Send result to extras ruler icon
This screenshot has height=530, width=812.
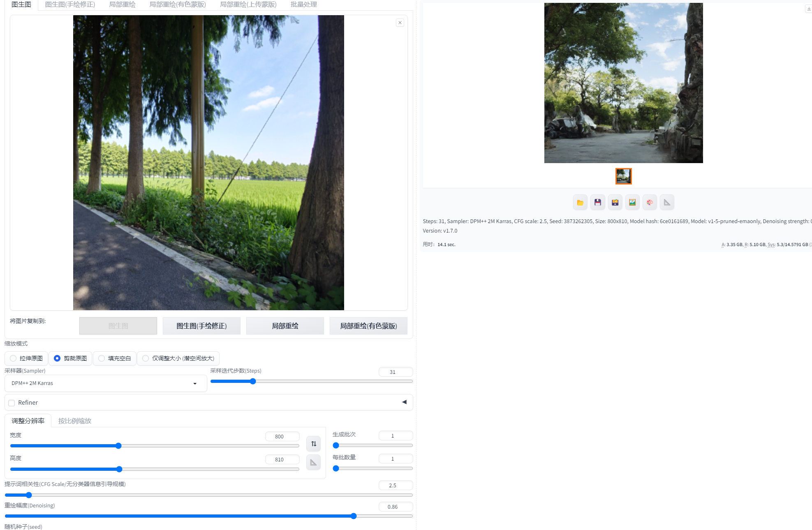click(667, 203)
